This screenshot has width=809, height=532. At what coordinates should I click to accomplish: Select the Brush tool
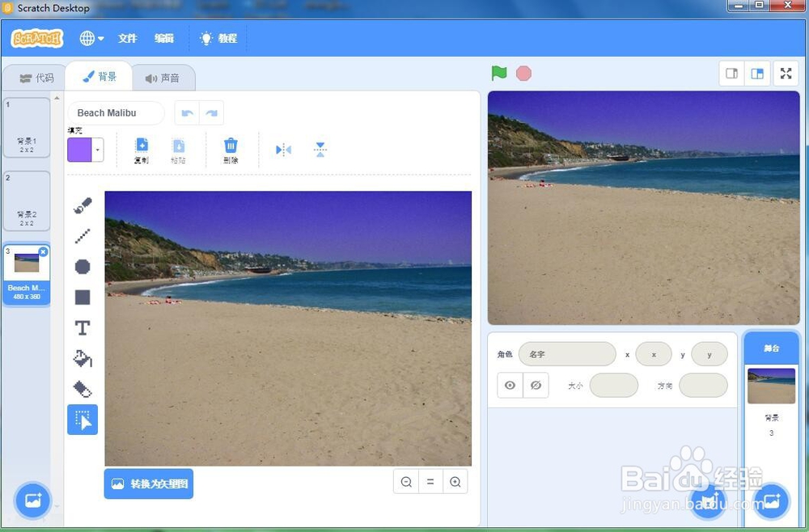83,205
